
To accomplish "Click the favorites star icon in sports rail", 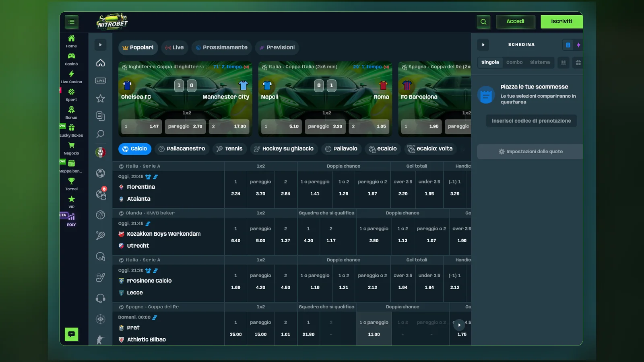I will (x=101, y=99).
